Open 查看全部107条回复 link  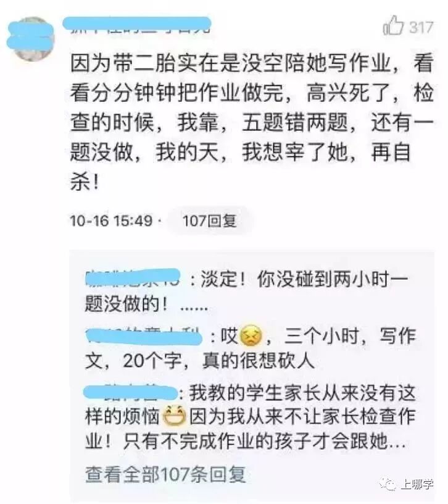[x=166, y=474]
